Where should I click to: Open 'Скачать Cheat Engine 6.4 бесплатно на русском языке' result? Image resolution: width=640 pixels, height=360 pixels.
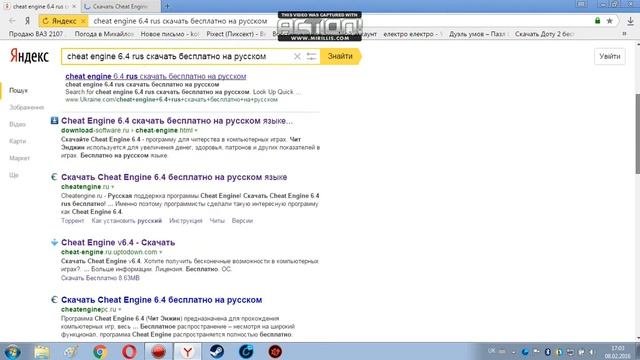(174, 177)
